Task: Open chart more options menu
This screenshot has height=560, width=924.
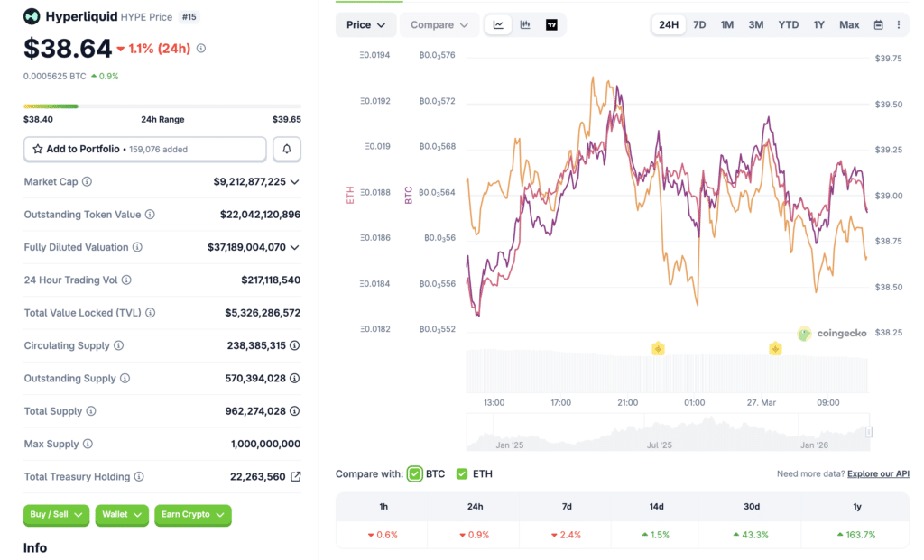Action: pos(899,24)
